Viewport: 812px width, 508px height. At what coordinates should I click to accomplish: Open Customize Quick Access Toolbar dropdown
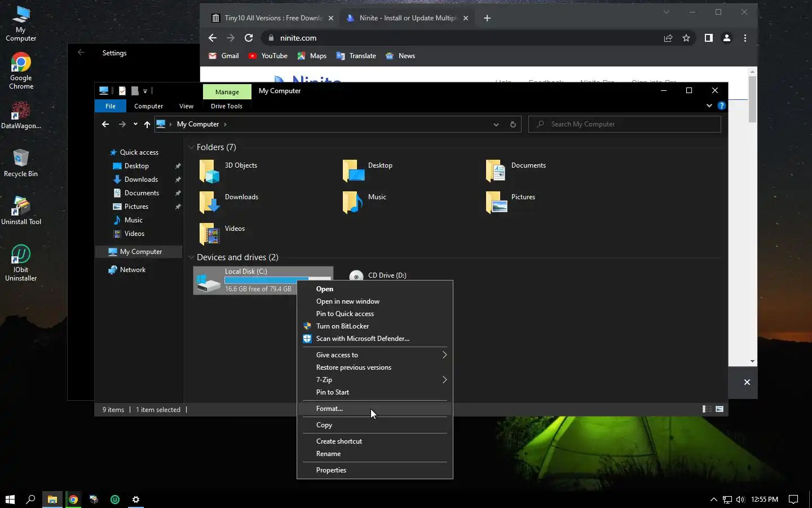(x=145, y=91)
